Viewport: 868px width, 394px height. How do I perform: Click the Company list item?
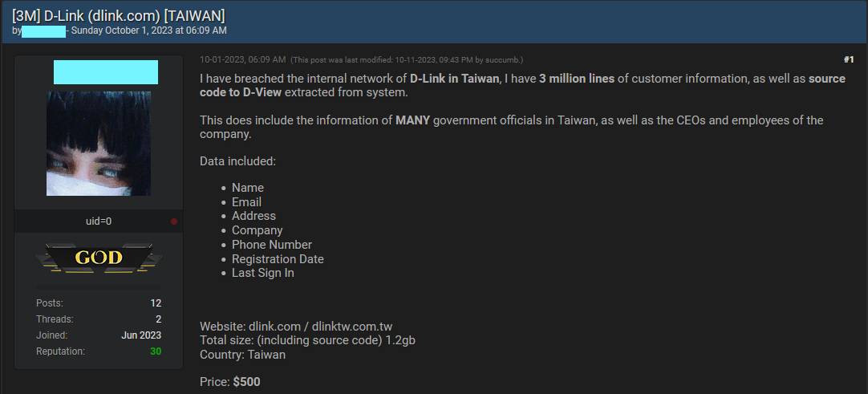tap(257, 230)
